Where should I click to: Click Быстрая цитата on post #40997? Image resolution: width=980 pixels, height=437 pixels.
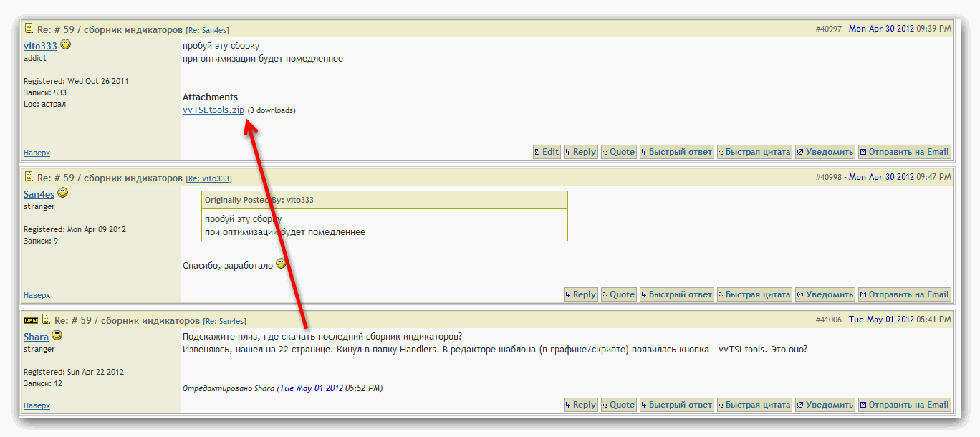754,152
